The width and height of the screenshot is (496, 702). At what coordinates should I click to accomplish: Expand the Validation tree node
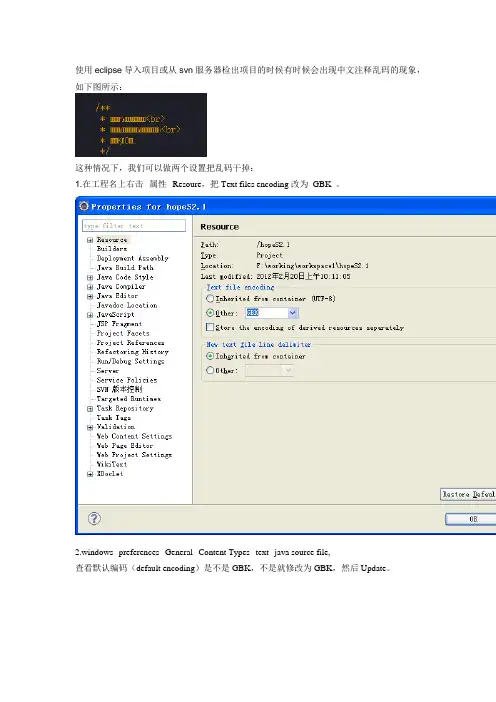click(90, 428)
